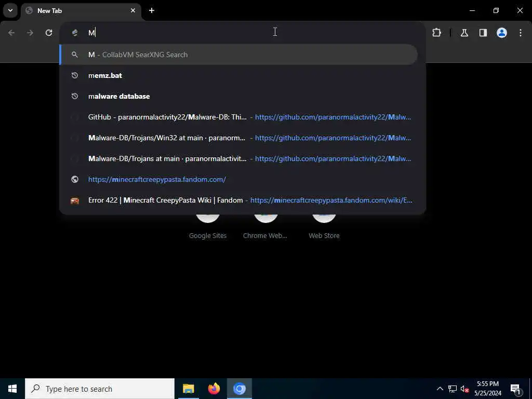Open the clock showing 5:55 PM

pyautogui.click(x=488, y=389)
